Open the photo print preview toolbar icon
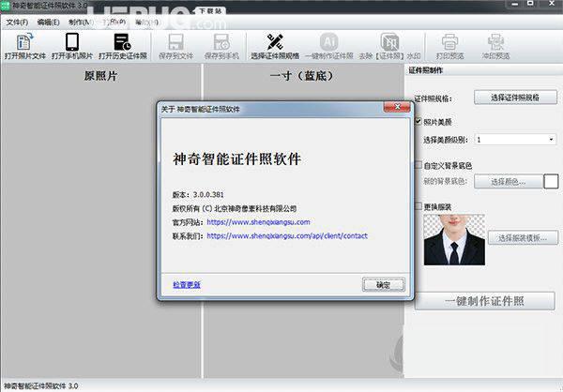Screen dimensions: 563x392 coord(495,46)
